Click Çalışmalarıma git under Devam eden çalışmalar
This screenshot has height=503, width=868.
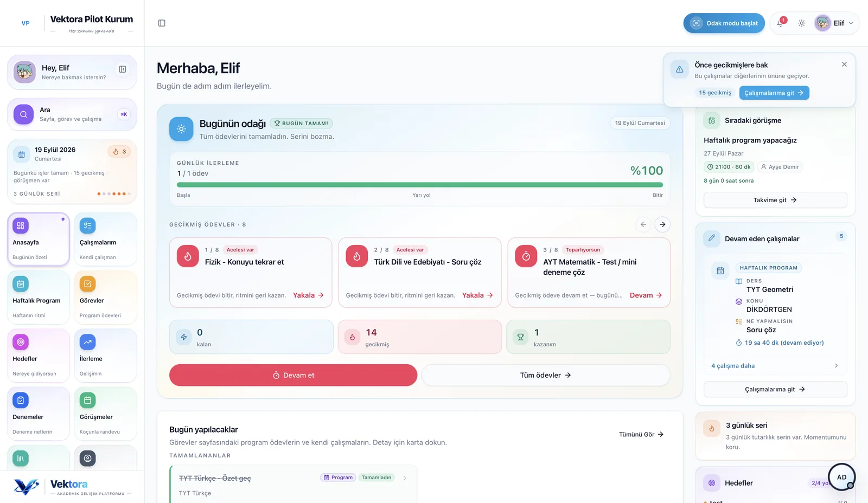775,389
